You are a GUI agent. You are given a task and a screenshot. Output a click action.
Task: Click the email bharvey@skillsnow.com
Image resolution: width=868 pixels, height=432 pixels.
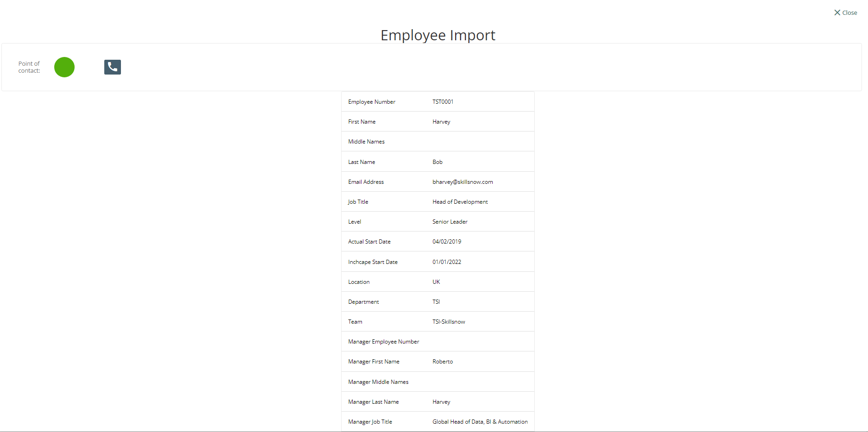tap(463, 182)
